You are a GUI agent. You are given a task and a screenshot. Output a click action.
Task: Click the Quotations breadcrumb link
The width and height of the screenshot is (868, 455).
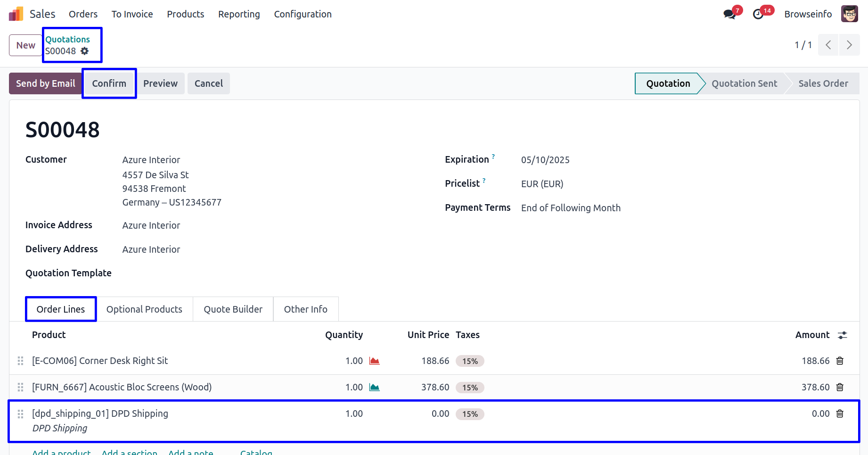[x=67, y=39]
